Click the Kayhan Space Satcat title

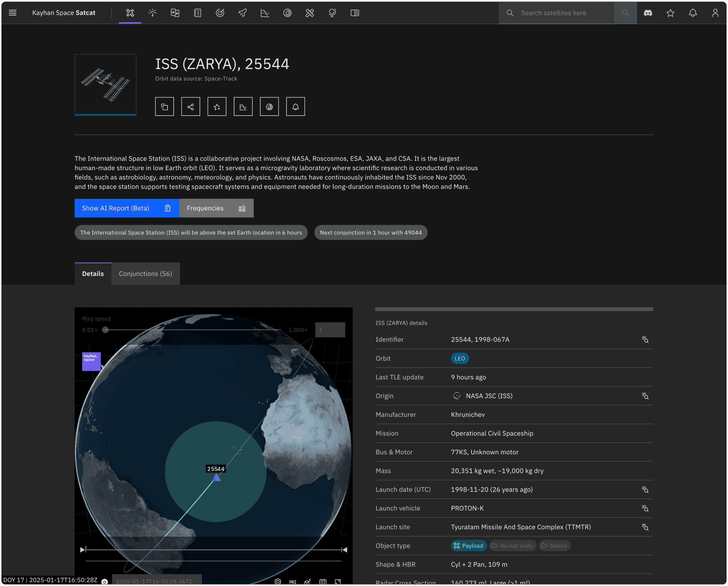coord(64,13)
